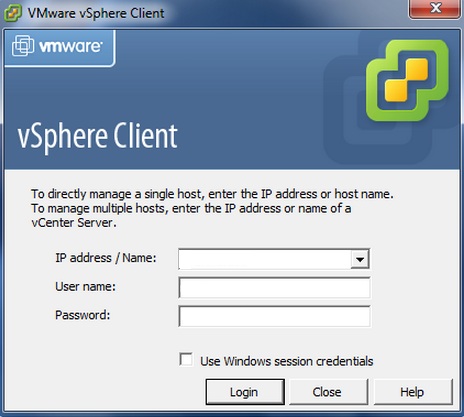The width and height of the screenshot is (464, 417).
Task: Click the IP address / Name label
Action: [x=106, y=258]
